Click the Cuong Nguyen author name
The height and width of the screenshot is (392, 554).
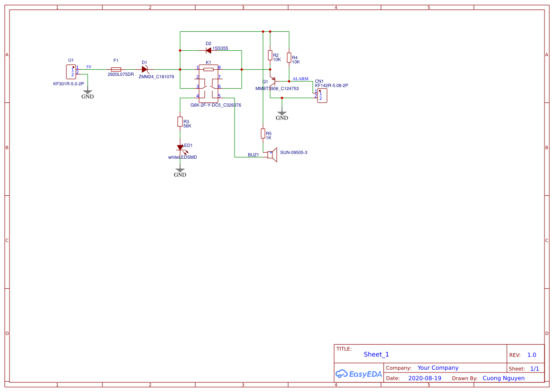(503, 378)
